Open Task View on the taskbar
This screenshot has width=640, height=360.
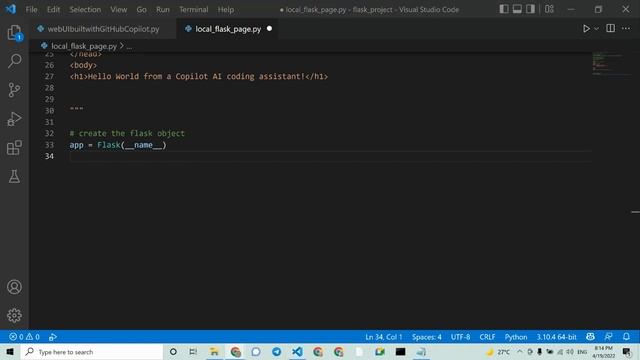(x=193, y=351)
